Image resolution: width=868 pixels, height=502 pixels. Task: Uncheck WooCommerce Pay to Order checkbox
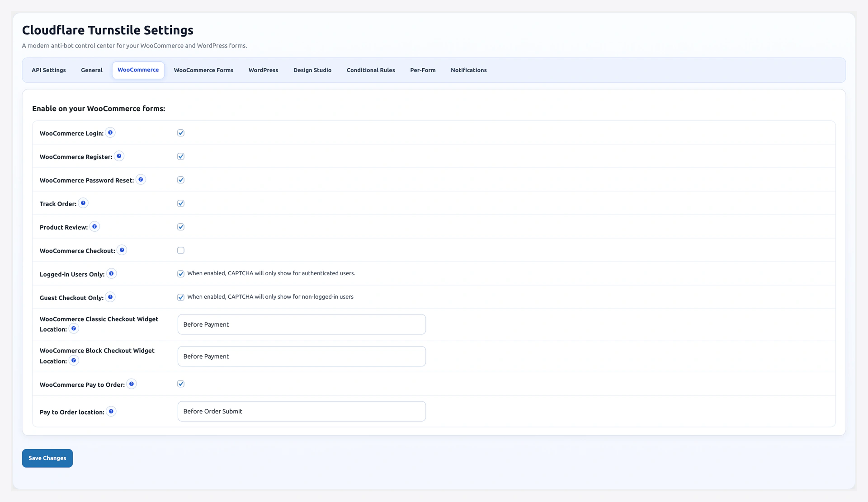coord(181,384)
